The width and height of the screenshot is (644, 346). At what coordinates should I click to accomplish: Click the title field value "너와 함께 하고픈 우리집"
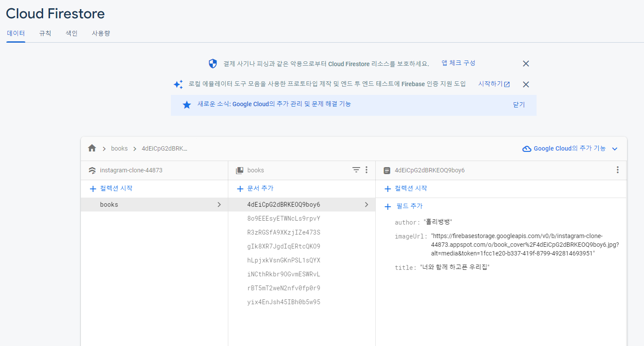coord(455,267)
